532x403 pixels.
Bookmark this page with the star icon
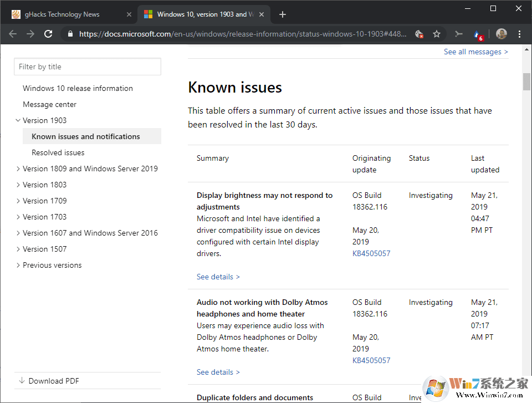437,34
